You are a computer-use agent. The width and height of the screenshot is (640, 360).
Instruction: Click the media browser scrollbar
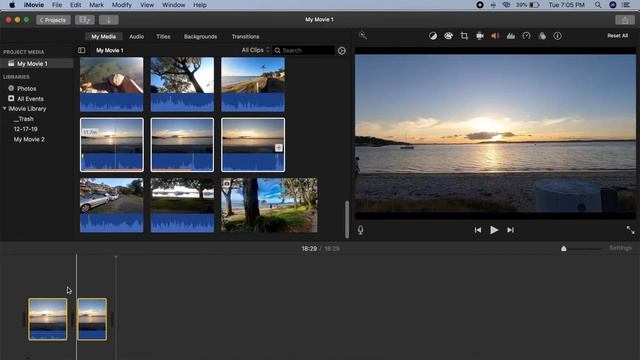pyautogui.click(x=347, y=219)
